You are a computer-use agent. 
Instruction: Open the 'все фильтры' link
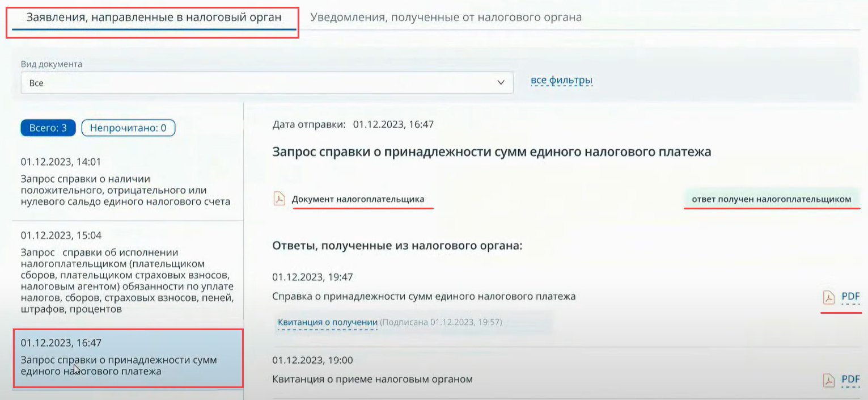pos(561,81)
